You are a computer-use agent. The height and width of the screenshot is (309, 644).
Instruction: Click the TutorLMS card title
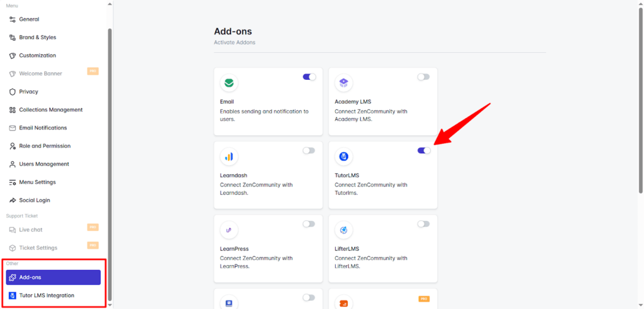tap(347, 175)
